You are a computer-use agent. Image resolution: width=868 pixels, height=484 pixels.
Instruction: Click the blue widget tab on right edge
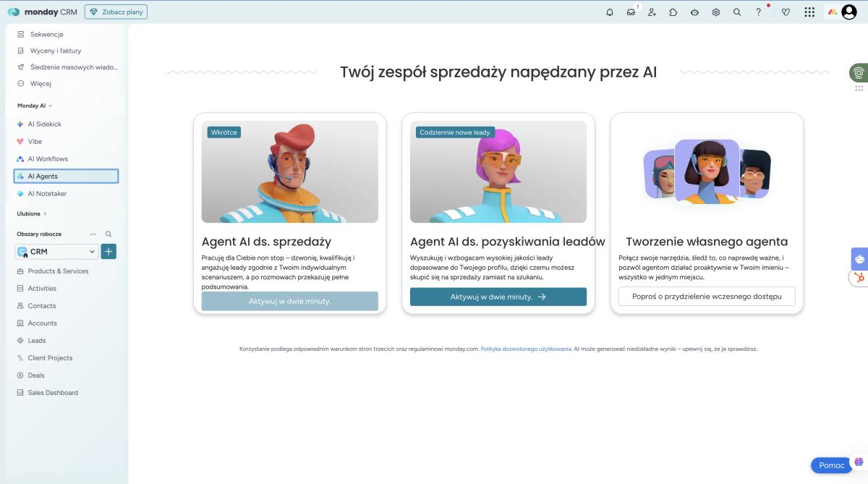(859, 258)
